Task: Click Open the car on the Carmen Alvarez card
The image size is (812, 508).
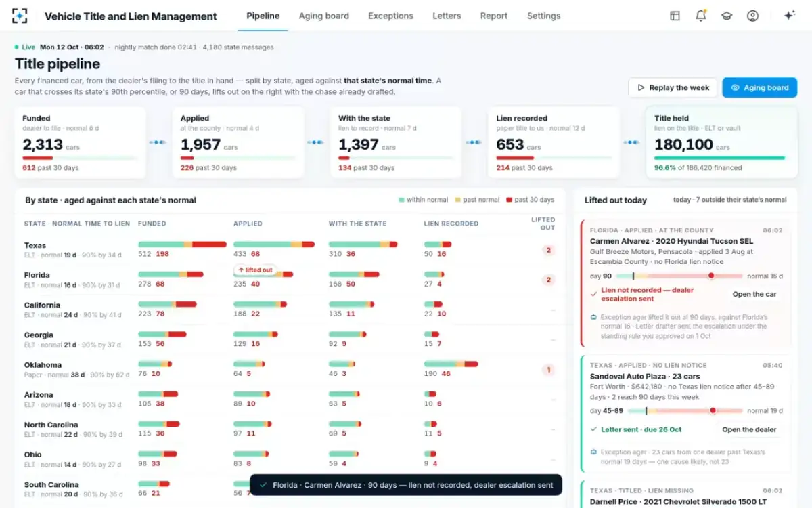Action: (x=754, y=294)
